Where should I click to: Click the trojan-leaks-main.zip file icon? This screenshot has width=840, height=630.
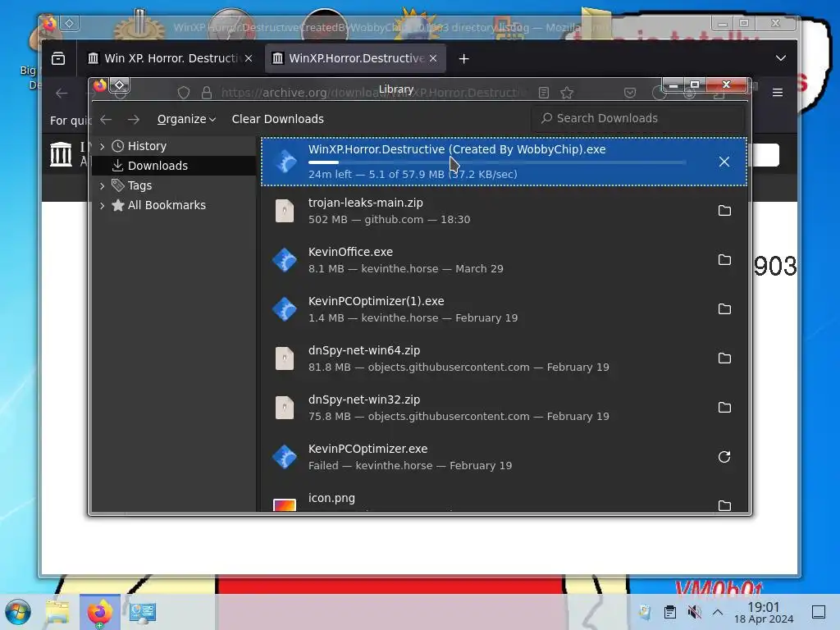[x=285, y=211]
